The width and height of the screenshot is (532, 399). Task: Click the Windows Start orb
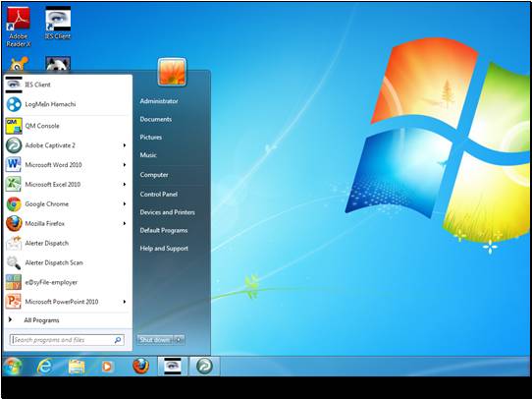(13, 367)
